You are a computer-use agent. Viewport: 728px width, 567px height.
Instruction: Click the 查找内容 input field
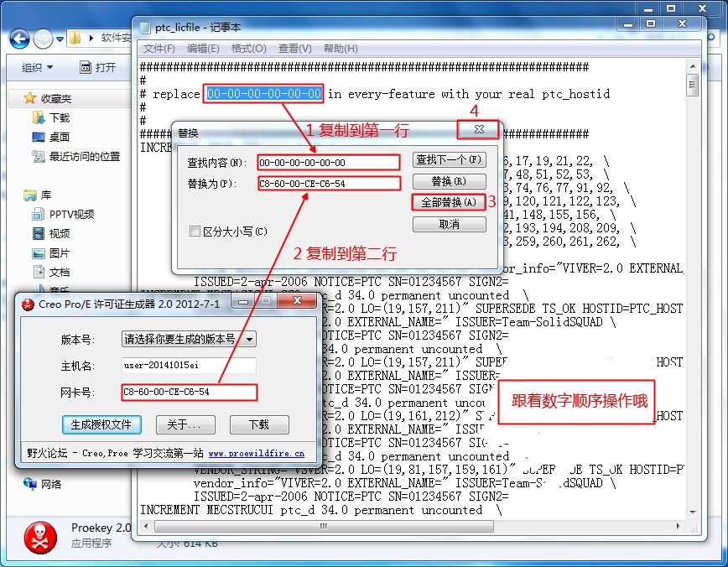pyautogui.click(x=328, y=163)
